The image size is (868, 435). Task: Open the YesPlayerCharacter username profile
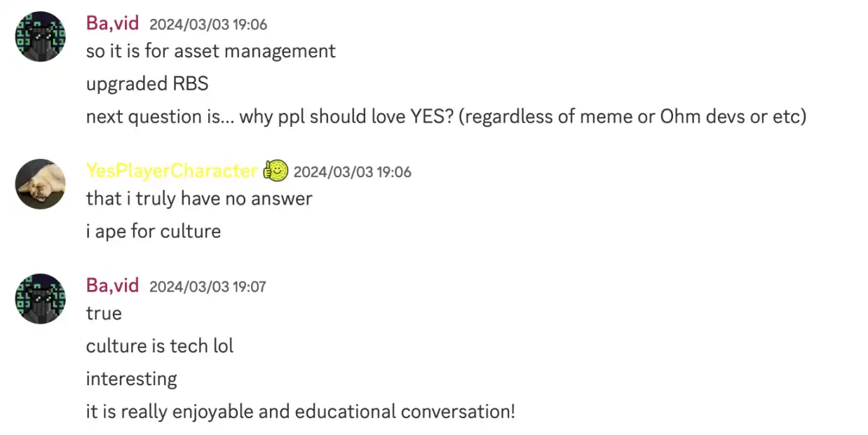click(x=172, y=171)
